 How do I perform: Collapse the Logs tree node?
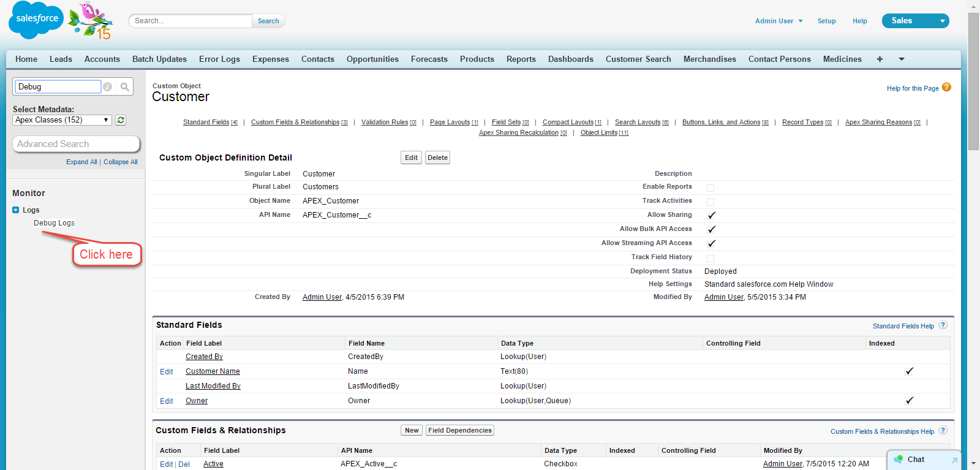pyautogui.click(x=16, y=210)
